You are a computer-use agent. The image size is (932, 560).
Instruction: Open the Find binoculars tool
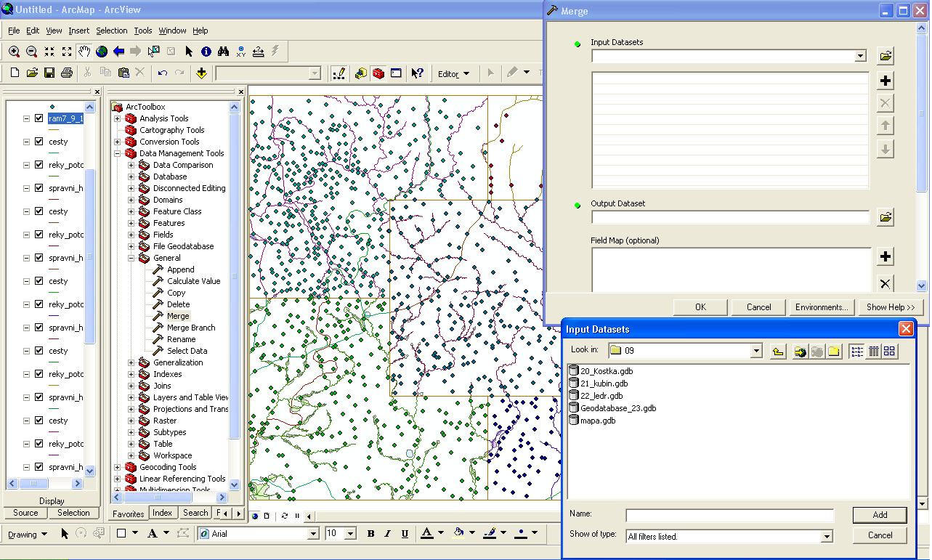coord(224,52)
